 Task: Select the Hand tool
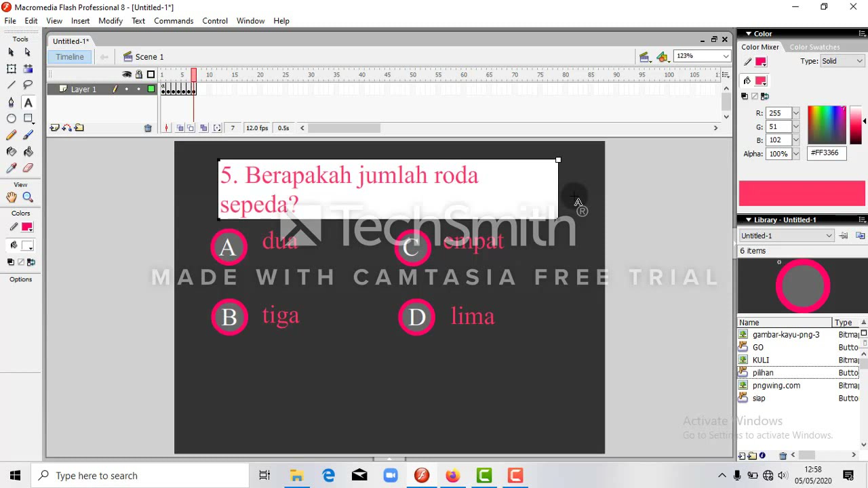(x=12, y=197)
